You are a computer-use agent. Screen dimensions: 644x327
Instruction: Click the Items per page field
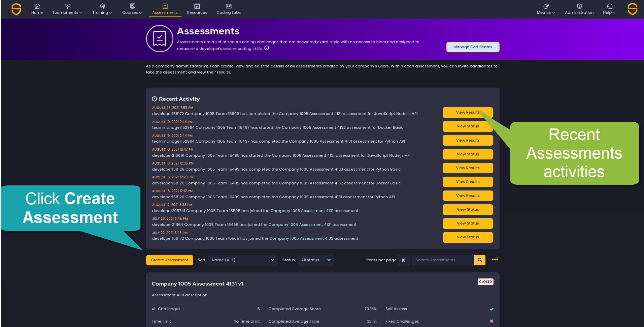tap(403, 260)
